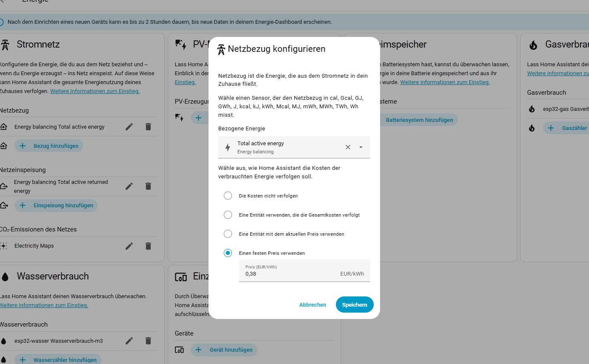Edit the Energy balancing Total active energy entry
The width and height of the screenshot is (589, 364).
129,127
